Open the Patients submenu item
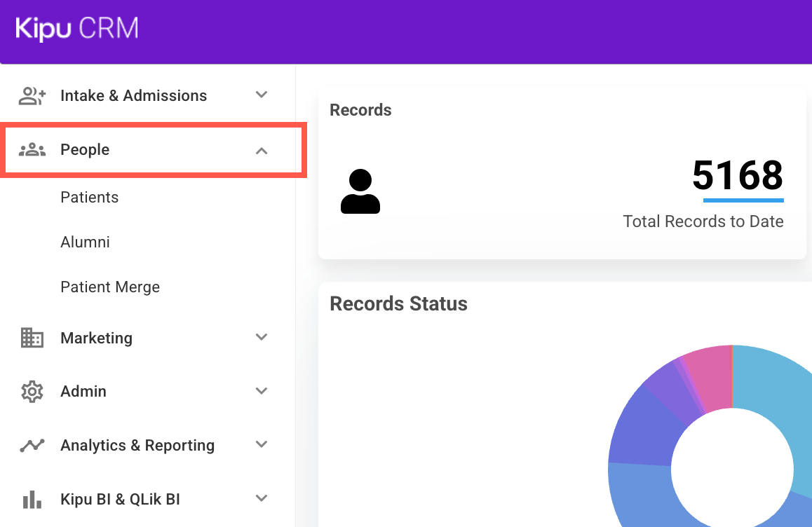 tap(90, 197)
